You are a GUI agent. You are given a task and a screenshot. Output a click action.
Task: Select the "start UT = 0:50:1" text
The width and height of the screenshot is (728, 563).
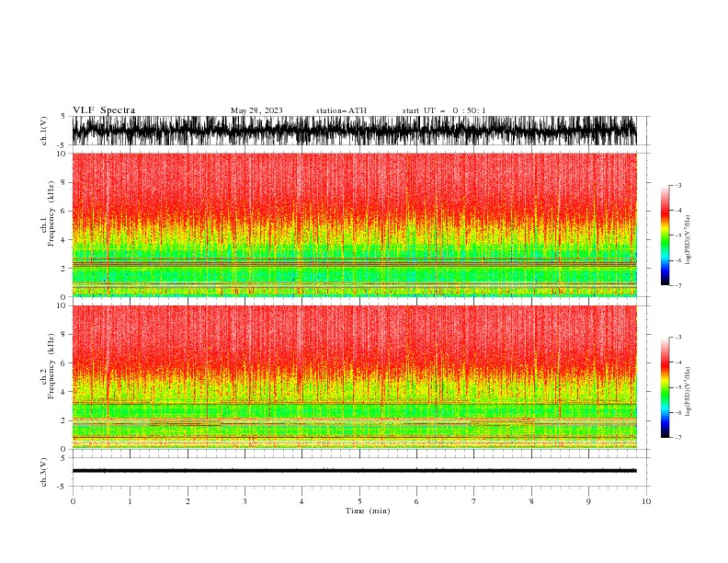[444, 110]
